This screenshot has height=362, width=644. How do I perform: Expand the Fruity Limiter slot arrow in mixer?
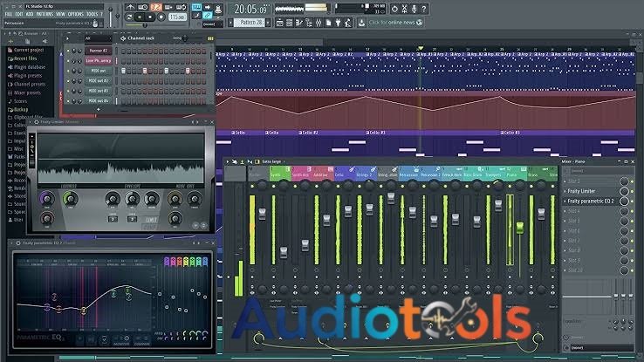point(565,191)
